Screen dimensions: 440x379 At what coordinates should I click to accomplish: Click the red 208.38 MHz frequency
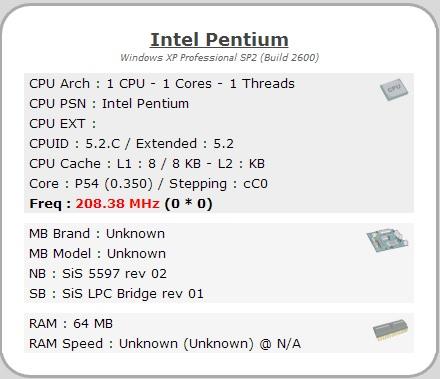[x=117, y=203]
